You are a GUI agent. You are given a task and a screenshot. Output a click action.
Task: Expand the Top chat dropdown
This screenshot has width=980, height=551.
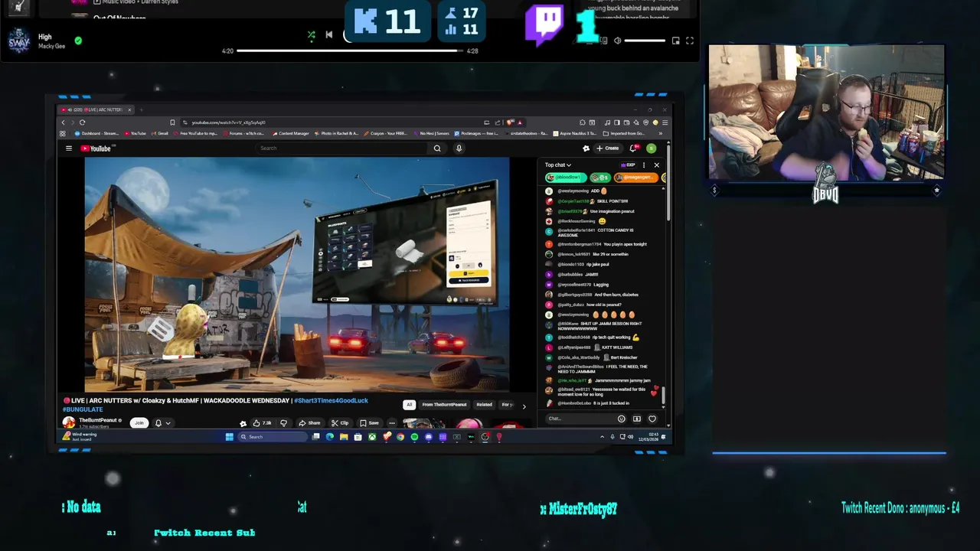point(557,165)
